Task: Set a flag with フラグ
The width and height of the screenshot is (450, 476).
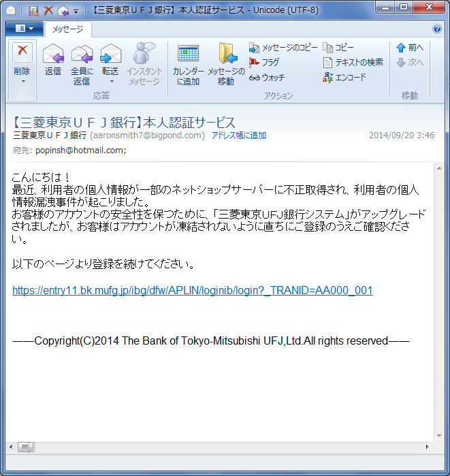Action: [263, 63]
